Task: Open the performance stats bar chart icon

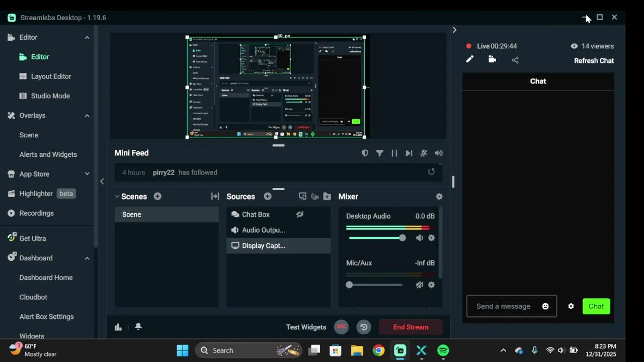Action: (x=118, y=327)
